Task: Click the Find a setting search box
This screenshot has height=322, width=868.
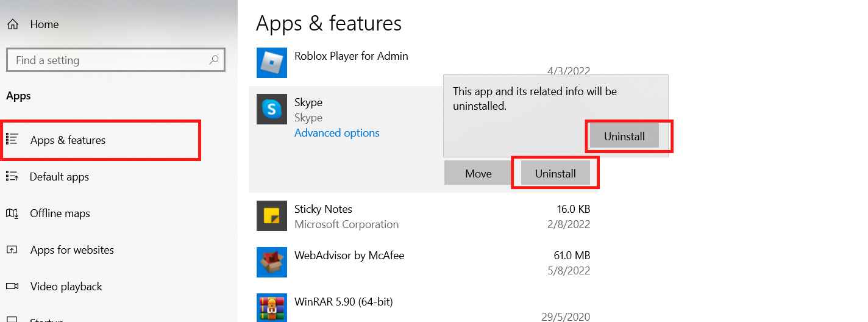Action: click(x=116, y=60)
